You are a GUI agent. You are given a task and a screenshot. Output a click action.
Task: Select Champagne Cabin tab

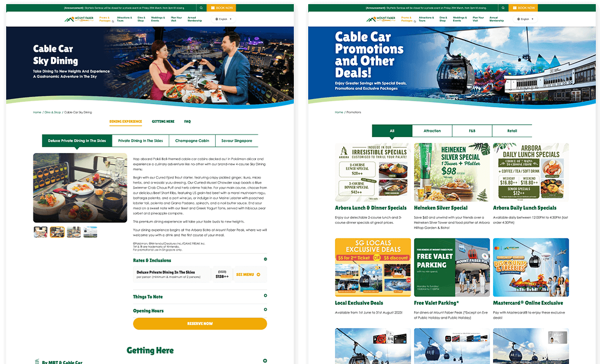[192, 141]
